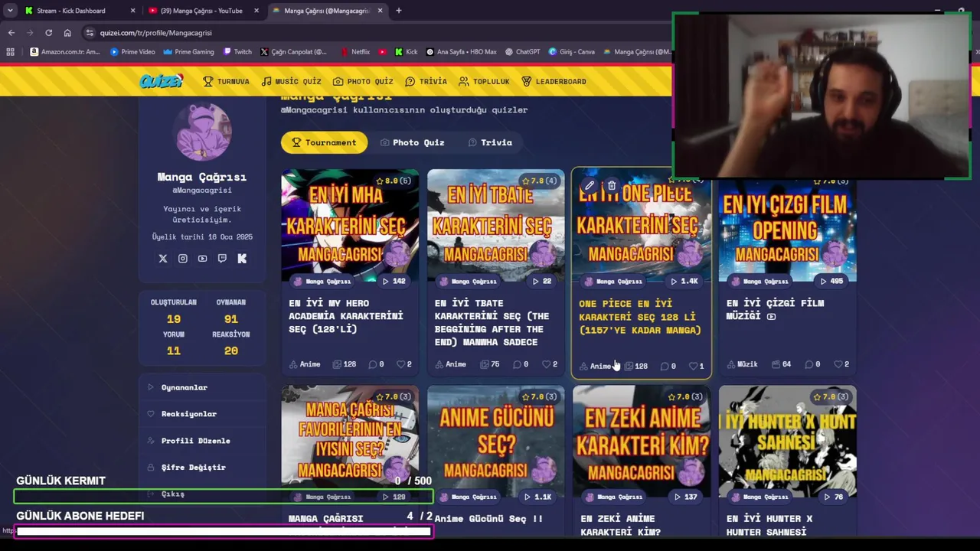This screenshot has width=980, height=551.
Task: Open comments on the TBATE quiz card
Action: pyautogui.click(x=520, y=364)
